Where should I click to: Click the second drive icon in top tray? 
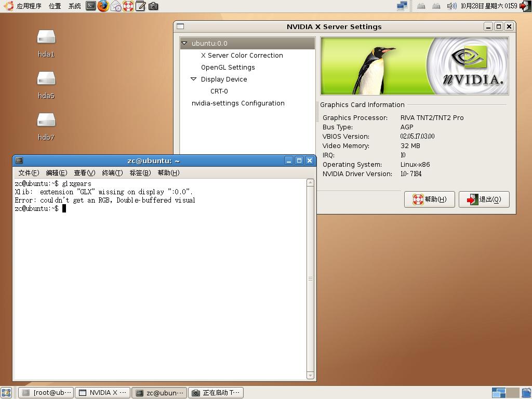coord(436,6)
